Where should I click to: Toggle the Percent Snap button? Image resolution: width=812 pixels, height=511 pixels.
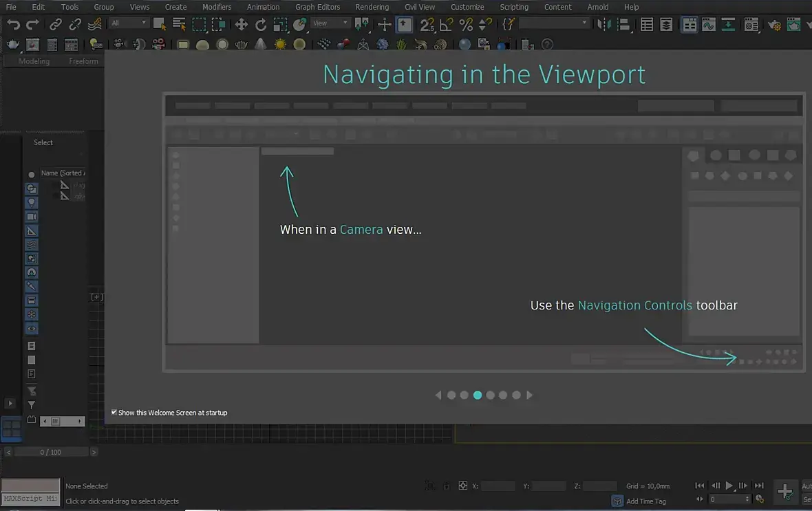466,24
